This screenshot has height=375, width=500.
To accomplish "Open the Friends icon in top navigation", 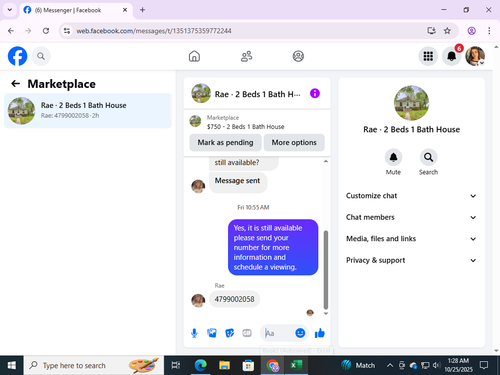I will pyautogui.click(x=246, y=56).
